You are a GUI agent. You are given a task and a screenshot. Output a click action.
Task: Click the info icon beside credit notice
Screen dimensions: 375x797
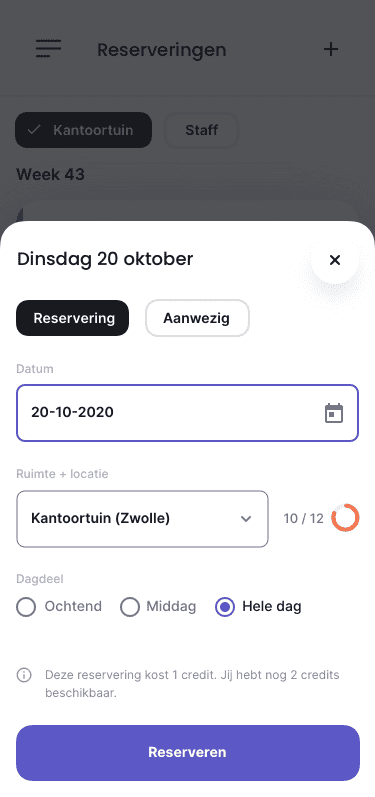[24, 675]
